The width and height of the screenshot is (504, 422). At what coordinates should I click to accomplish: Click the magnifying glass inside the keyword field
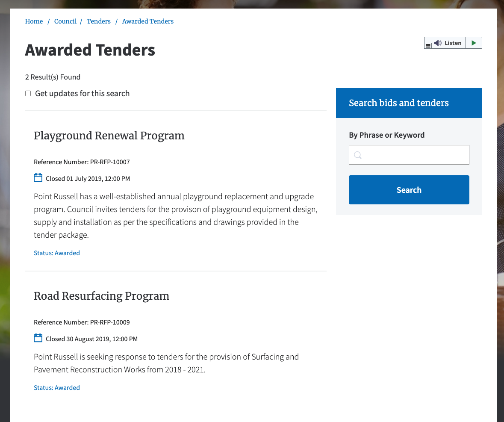358,155
